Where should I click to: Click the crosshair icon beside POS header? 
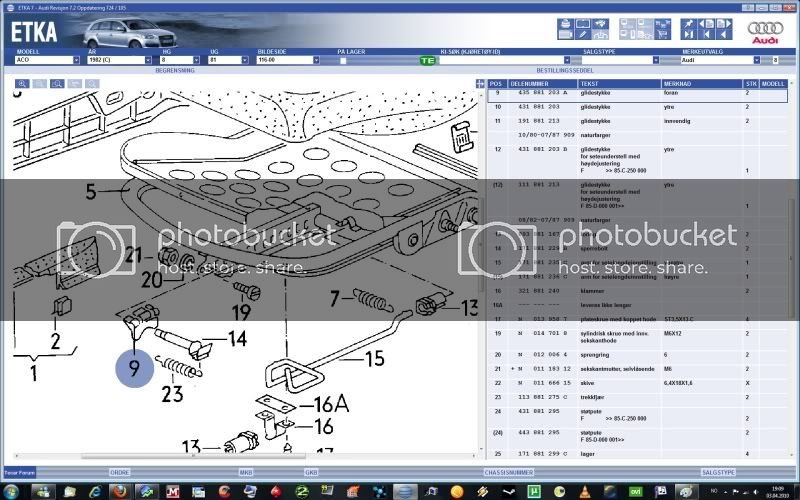point(478,84)
